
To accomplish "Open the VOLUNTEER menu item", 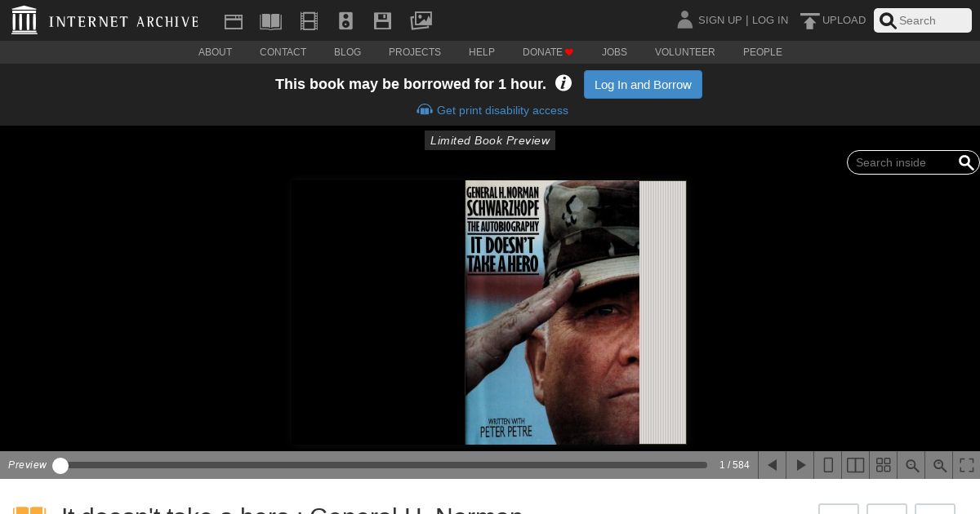I will coord(684,52).
